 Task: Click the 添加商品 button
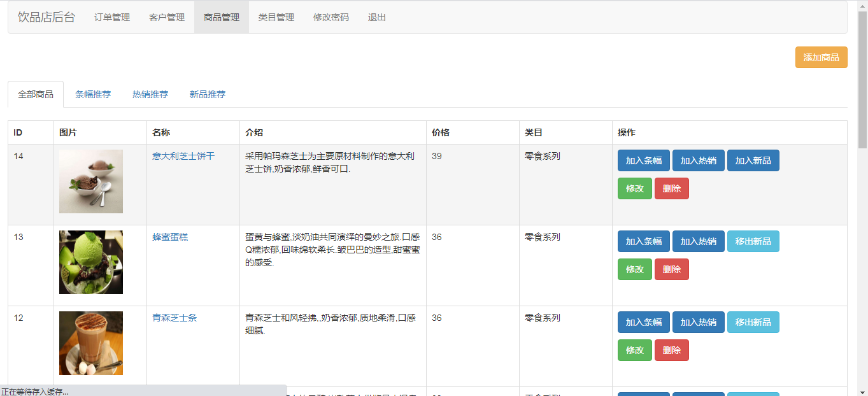821,57
